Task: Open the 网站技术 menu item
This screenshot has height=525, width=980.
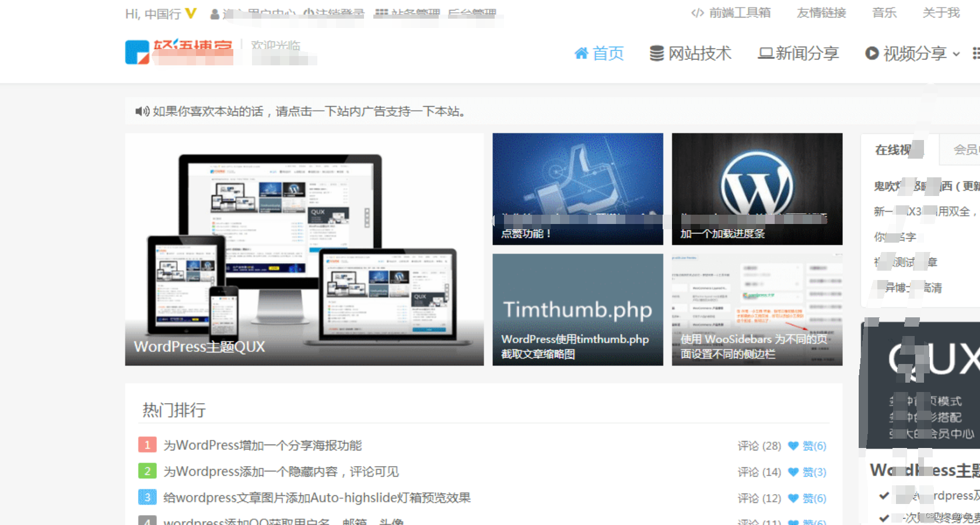Action: (691, 53)
